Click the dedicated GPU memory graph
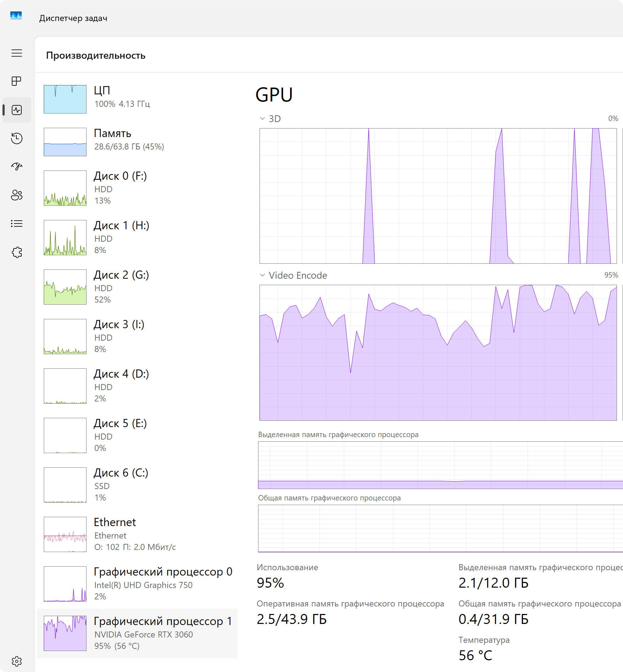The height and width of the screenshot is (672, 623). [441, 465]
